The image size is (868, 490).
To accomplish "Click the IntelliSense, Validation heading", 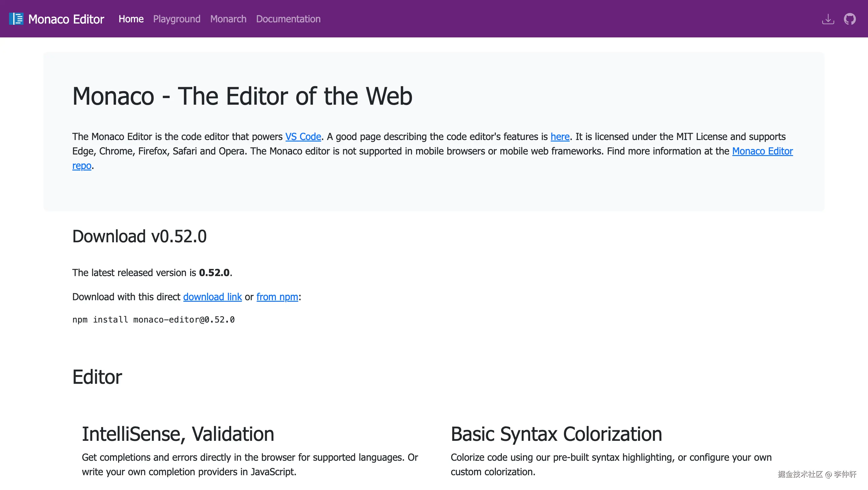I will tap(178, 434).
